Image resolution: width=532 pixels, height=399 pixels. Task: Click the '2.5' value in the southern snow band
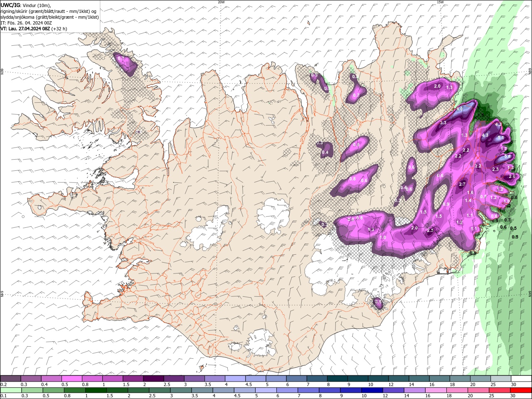pyautogui.click(x=431, y=230)
